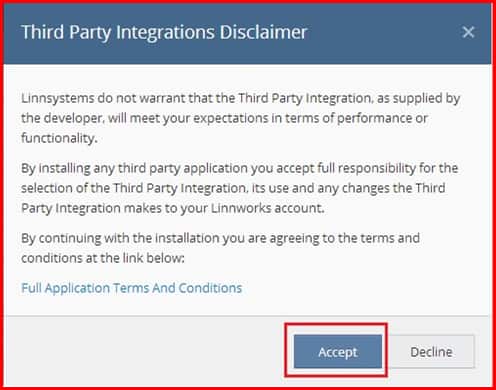
Task: Click the text Linnworks account
Action: (267, 208)
